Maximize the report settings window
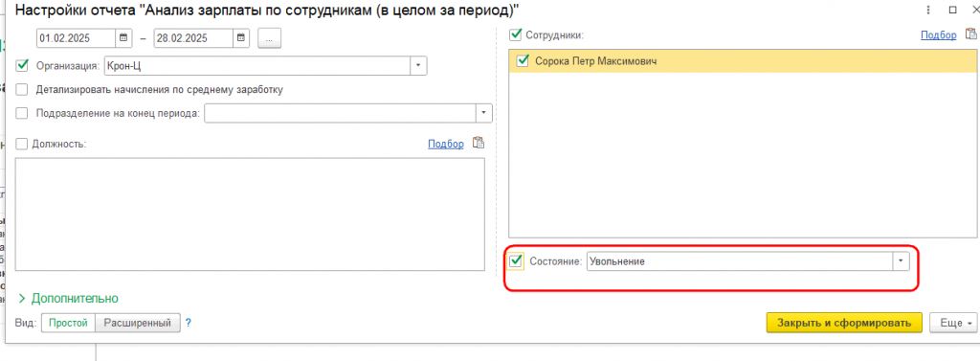The height and width of the screenshot is (361, 980). [952, 10]
